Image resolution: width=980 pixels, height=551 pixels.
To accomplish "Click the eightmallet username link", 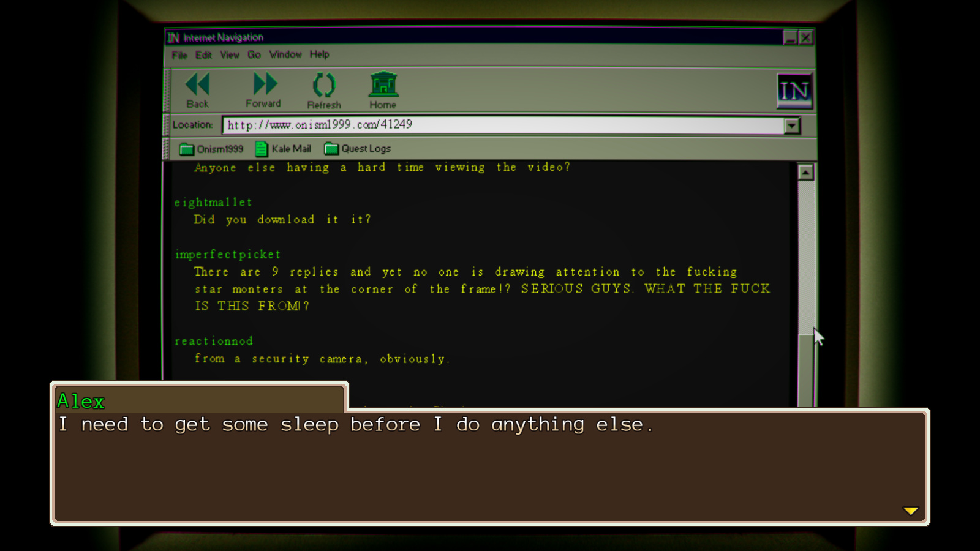I will 213,203.
